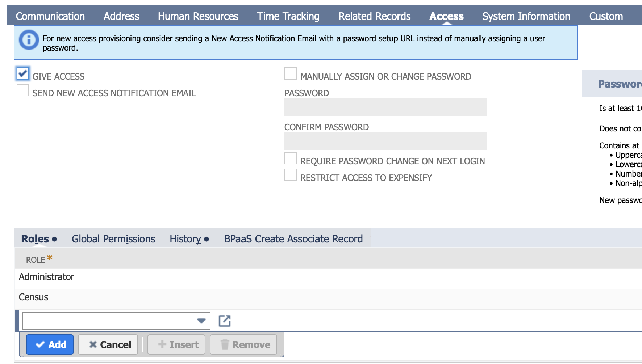The height and width of the screenshot is (364, 642).
Task: Enable Restrict Access to Expensify
Action: tap(291, 175)
